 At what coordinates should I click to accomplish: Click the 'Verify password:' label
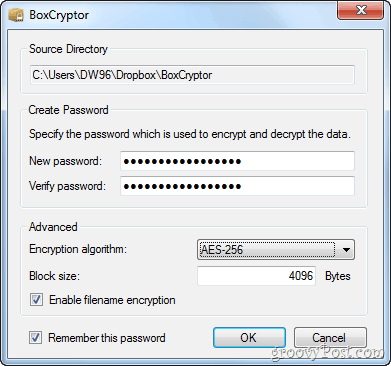(67, 186)
